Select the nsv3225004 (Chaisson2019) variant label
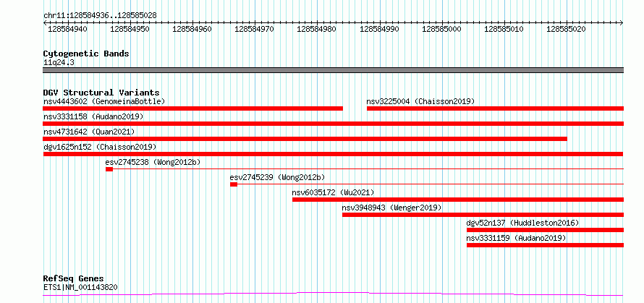This screenshot has height=303, width=644. point(420,101)
